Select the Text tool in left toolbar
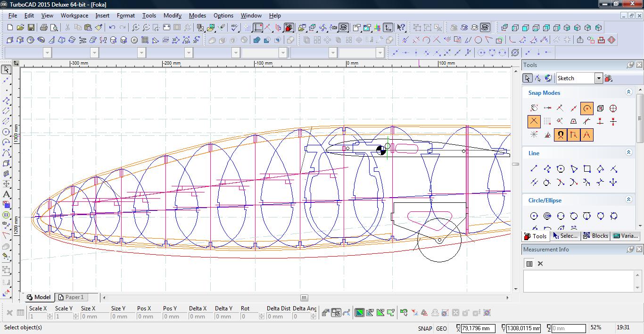This screenshot has width=644, height=334. [x=7, y=194]
